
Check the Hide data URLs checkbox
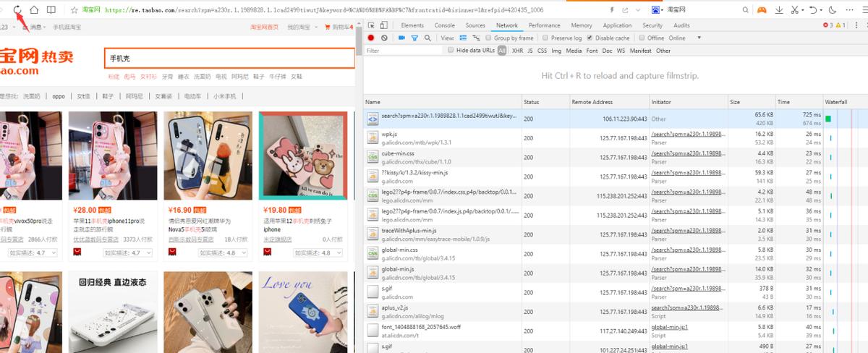pyautogui.click(x=451, y=51)
